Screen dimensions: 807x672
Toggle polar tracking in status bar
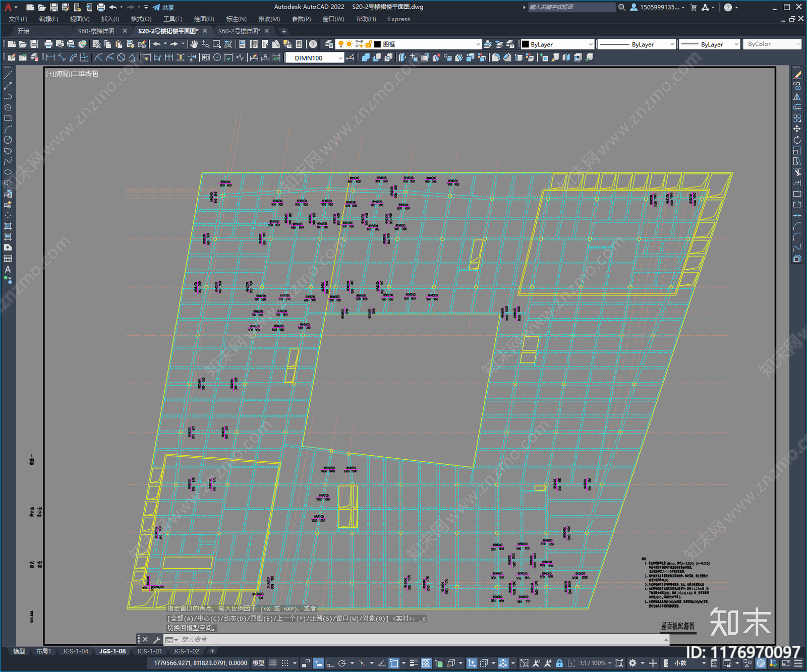342,663
